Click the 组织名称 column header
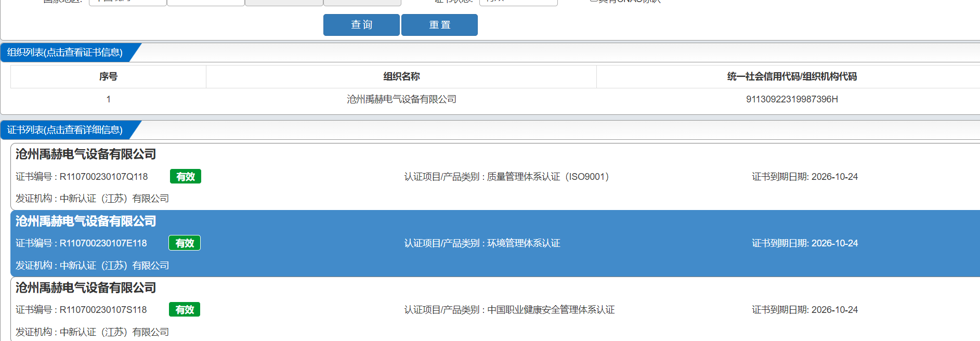 [x=401, y=76]
